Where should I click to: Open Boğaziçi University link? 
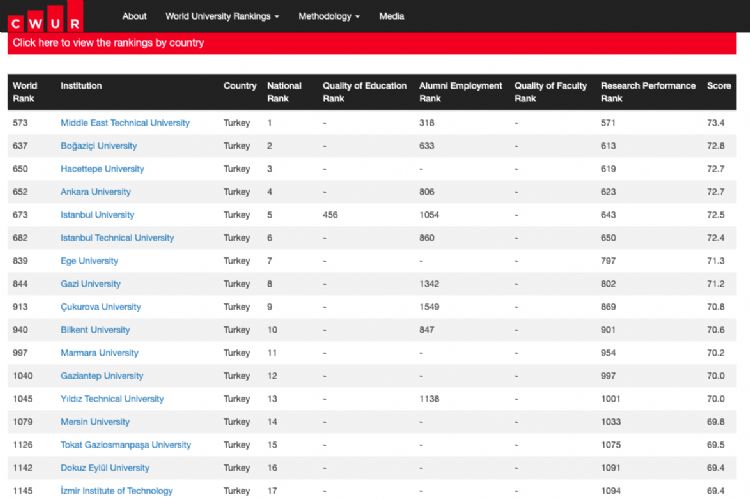click(99, 146)
